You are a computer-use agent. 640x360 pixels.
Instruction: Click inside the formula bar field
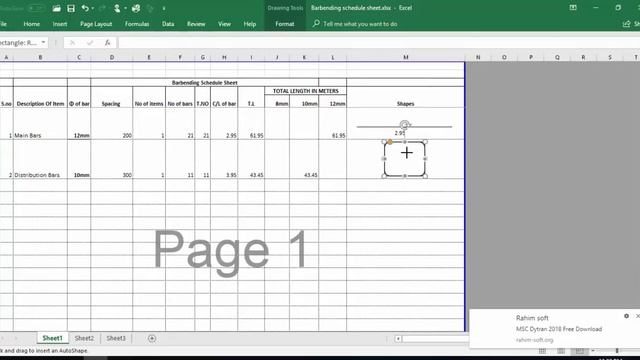click(x=379, y=42)
